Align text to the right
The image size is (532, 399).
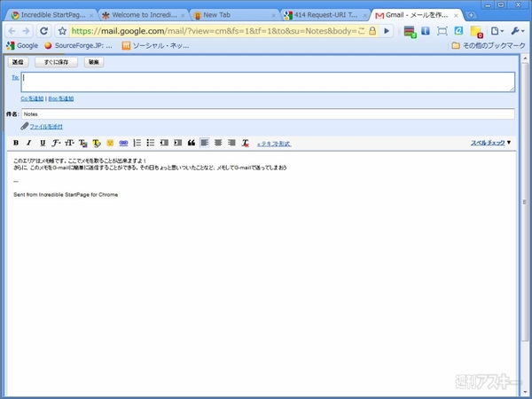231,143
